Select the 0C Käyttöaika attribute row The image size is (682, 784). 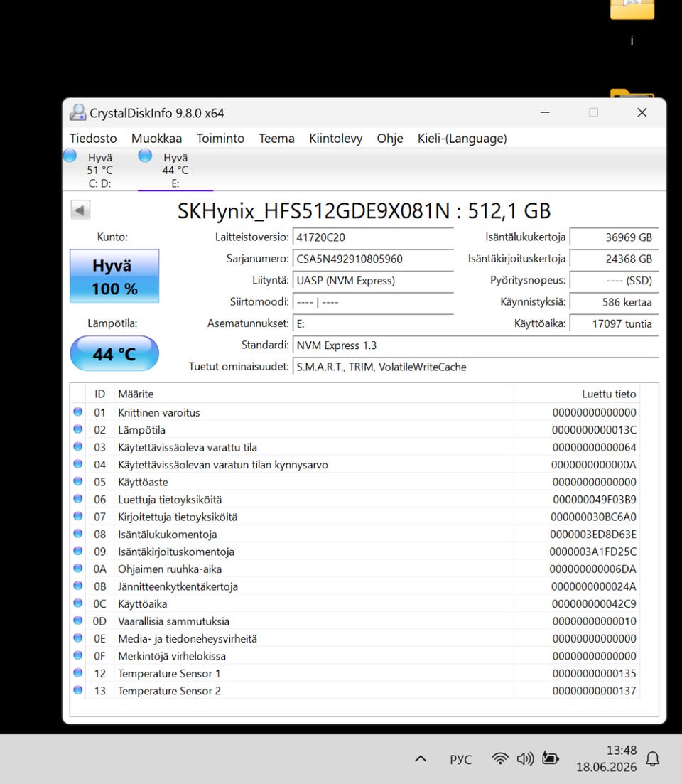pos(354,603)
